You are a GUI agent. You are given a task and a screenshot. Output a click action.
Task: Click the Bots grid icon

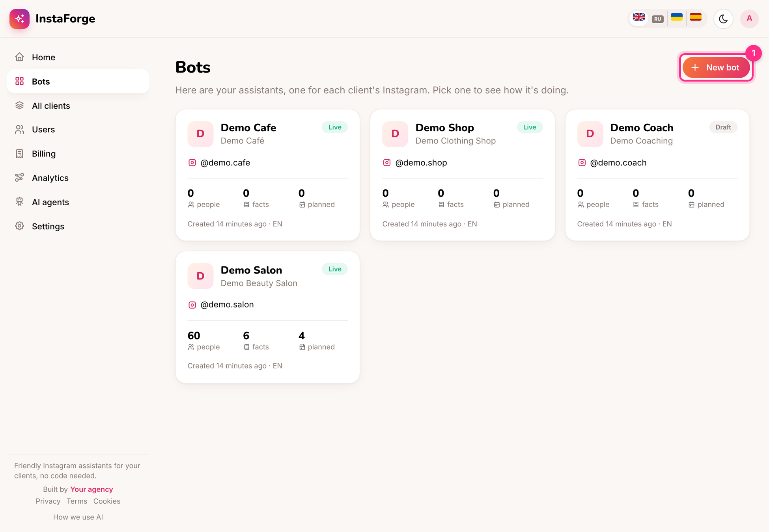19,81
